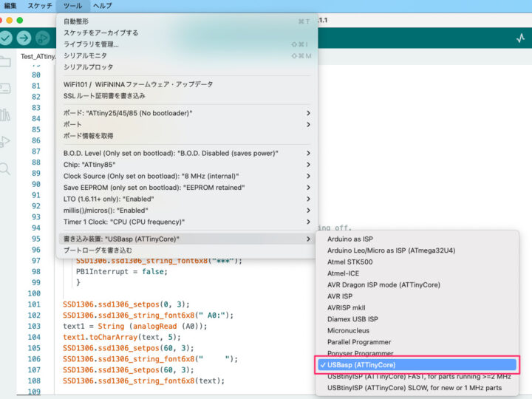Expand the ボード ATtiny25/45/85 submenu
The image size is (532, 399).
(185, 113)
